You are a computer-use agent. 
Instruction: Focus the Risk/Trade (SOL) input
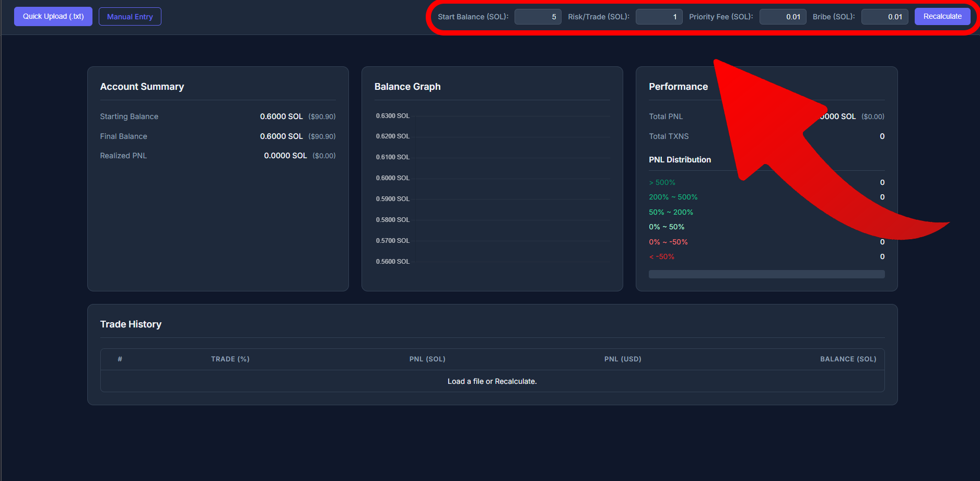tap(659, 17)
